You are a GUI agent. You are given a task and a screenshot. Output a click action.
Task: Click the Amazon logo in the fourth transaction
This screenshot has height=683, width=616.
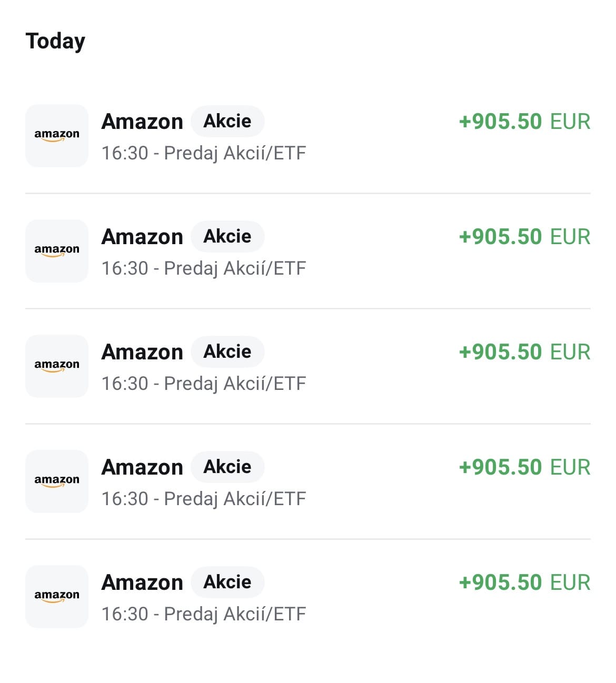pos(57,481)
